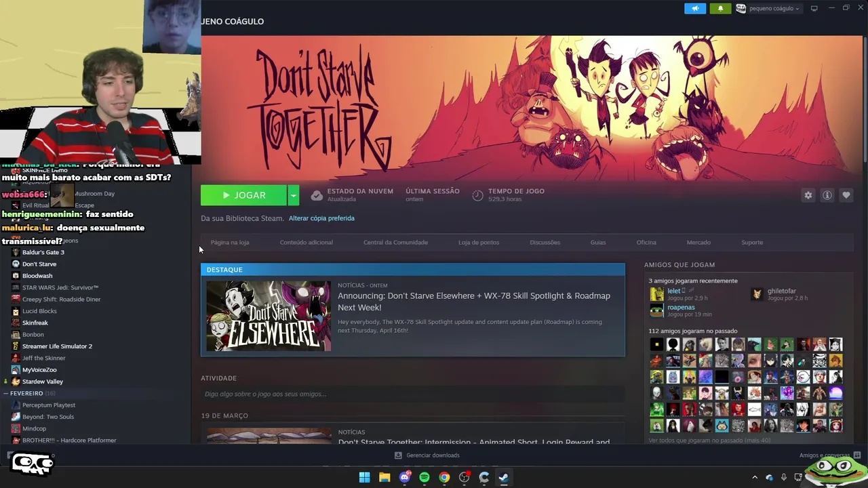Screen dimensions: 868x488
Task: Open the Página na loja tab
Action: point(230,242)
